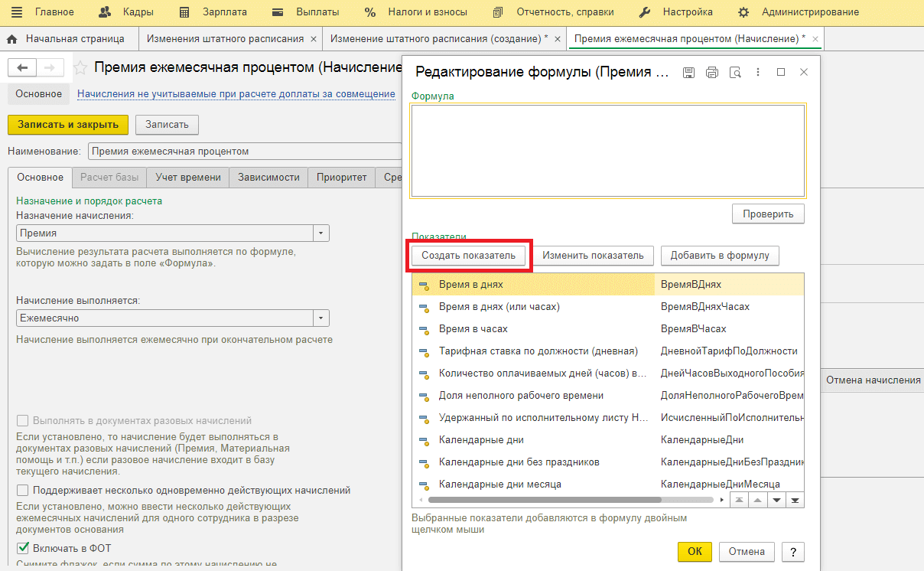Star this form as favorite
Viewport: 924px width, 571px height.
80,68
